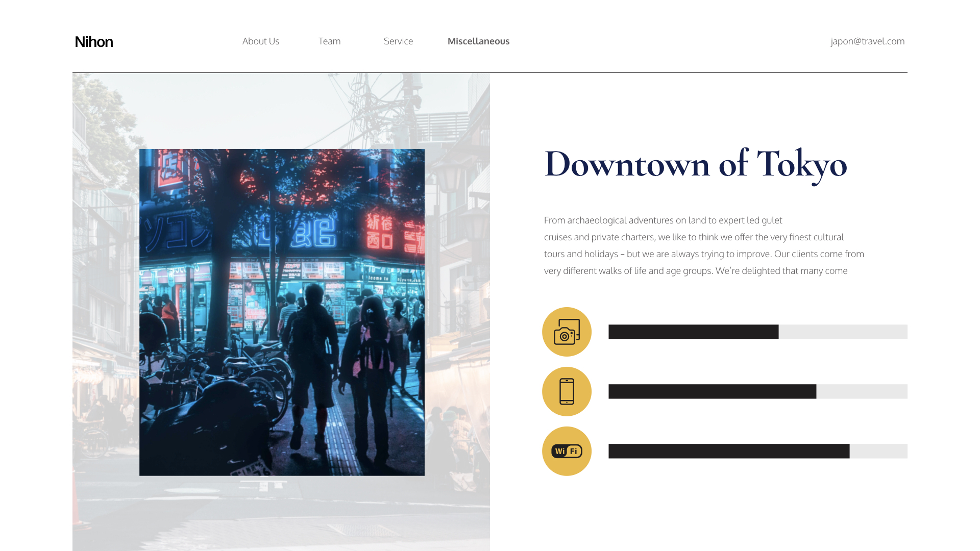Click unfilled end of camera progress bar
This screenshot has height=551, width=980.
tap(843, 332)
